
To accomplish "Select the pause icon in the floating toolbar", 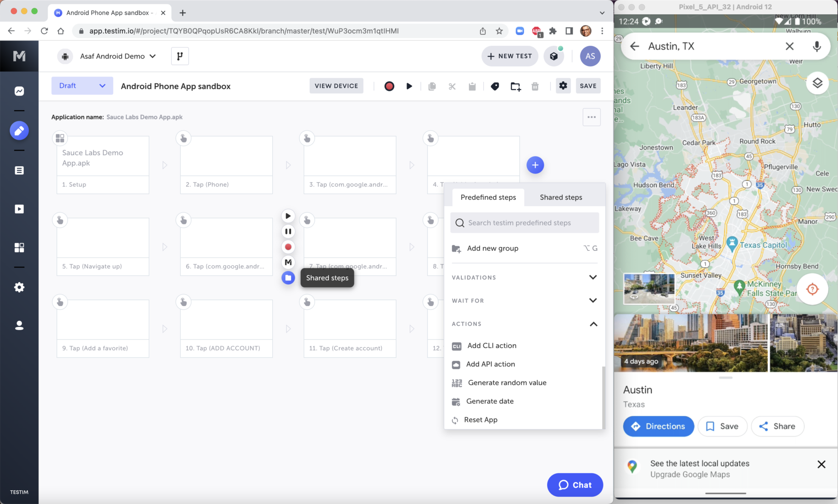I will click(x=288, y=231).
